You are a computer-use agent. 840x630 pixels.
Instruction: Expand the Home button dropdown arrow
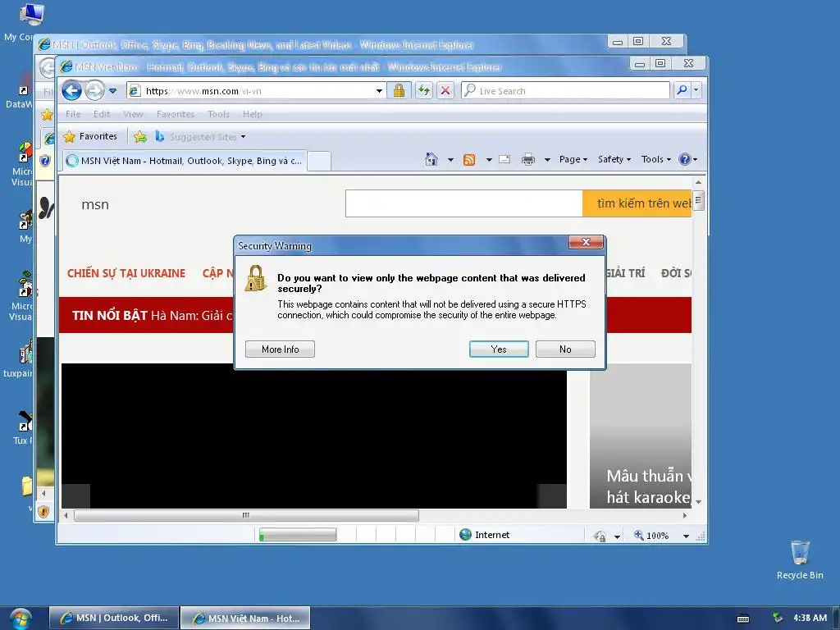tap(450, 160)
